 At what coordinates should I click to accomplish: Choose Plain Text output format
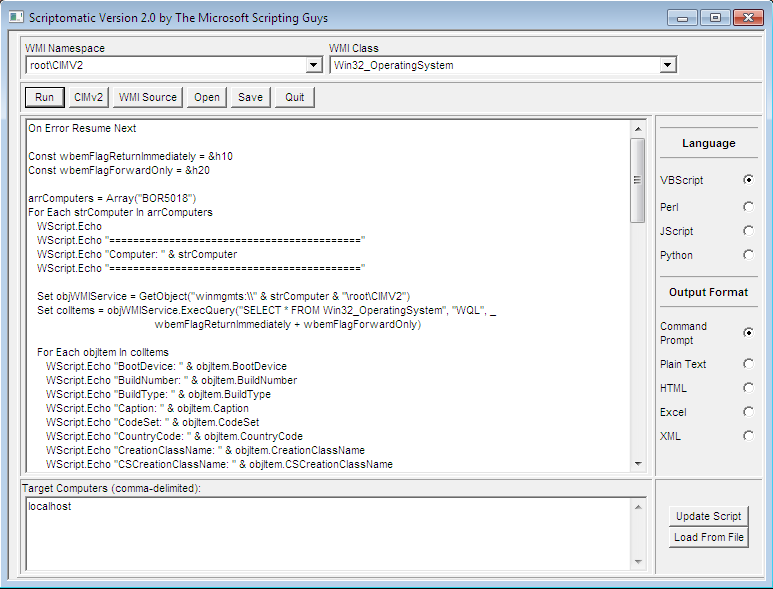tap(748, 364)
